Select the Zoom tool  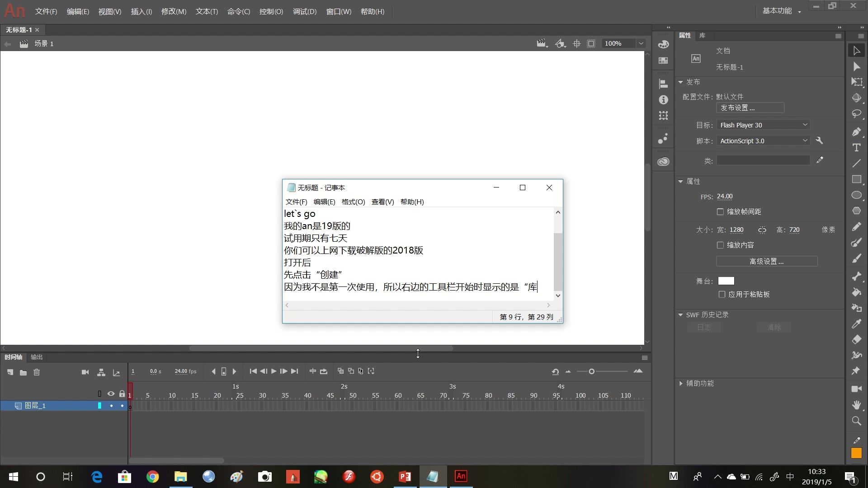click(857, 421)
